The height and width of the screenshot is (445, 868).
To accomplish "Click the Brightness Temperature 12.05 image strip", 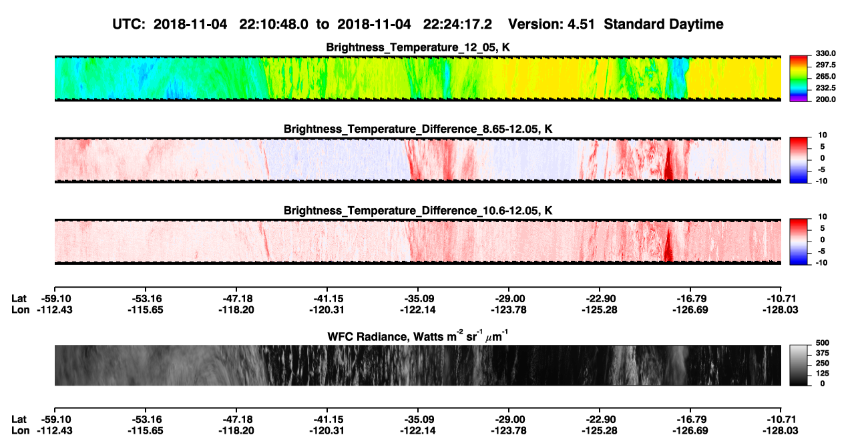I will click(x=418, y=78).
